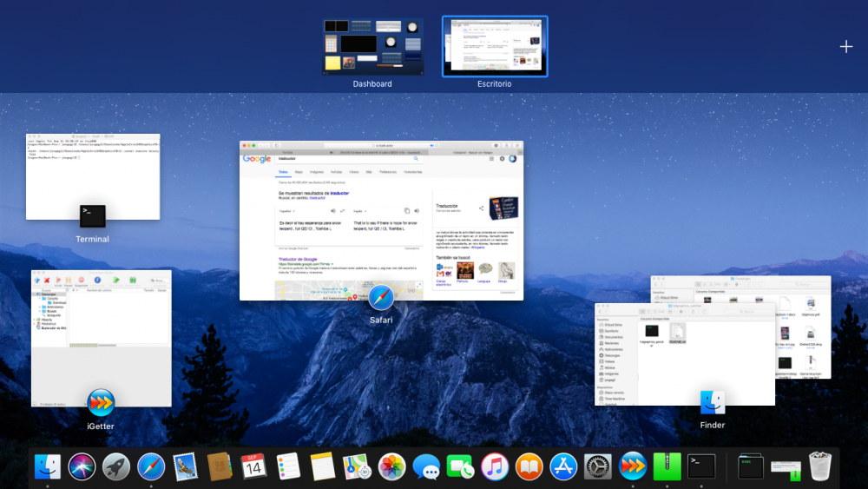Click blue search magnifier in Safari window
Viewport: 868px width, 489px height.
(417, 158)
